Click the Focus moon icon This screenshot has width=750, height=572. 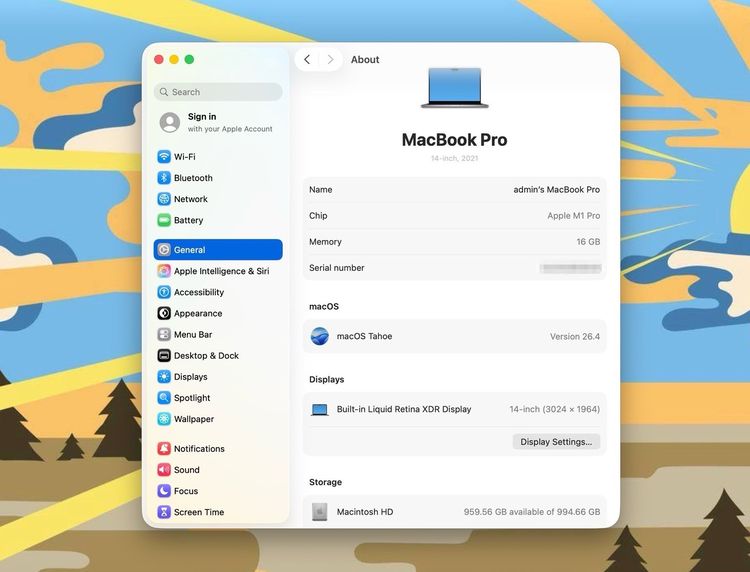coord(164,491)
